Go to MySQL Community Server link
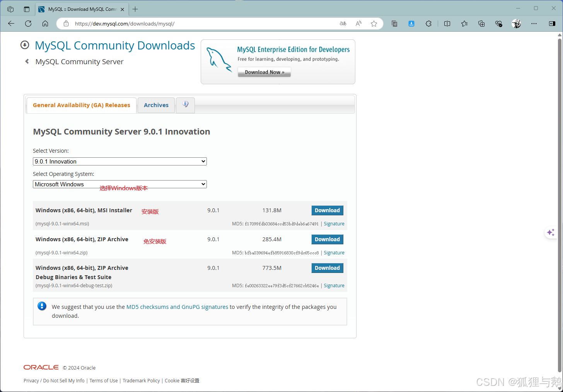 79,62
